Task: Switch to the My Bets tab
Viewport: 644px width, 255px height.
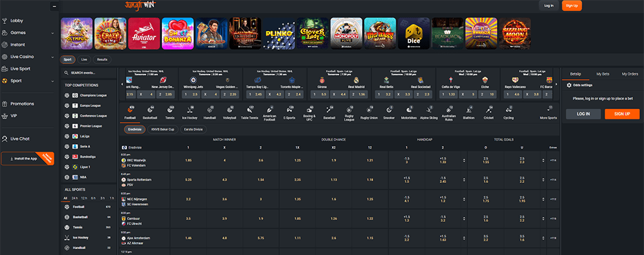Action: click(603, 74)
